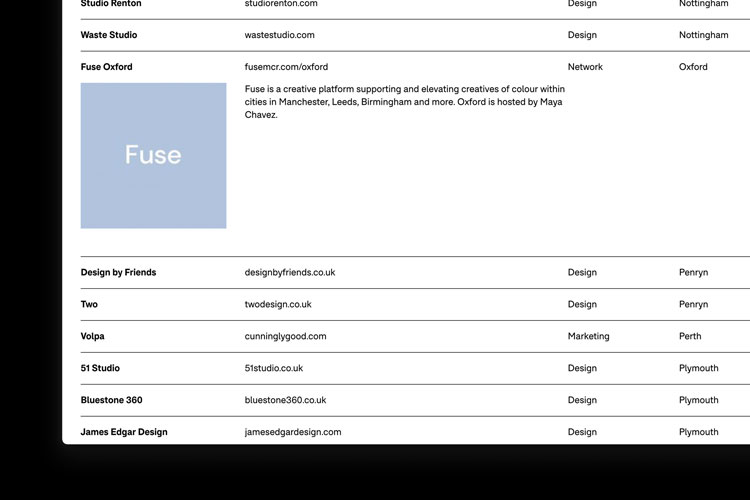Open the designbyfriends.co.uk link
Image resolution: width=750 pixels, height=500 pixels.
pyautogui.click(x=289, y=272)
